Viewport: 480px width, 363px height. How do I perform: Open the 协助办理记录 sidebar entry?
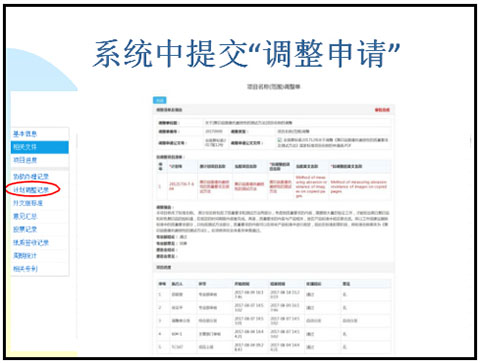(x=31, y=176)
